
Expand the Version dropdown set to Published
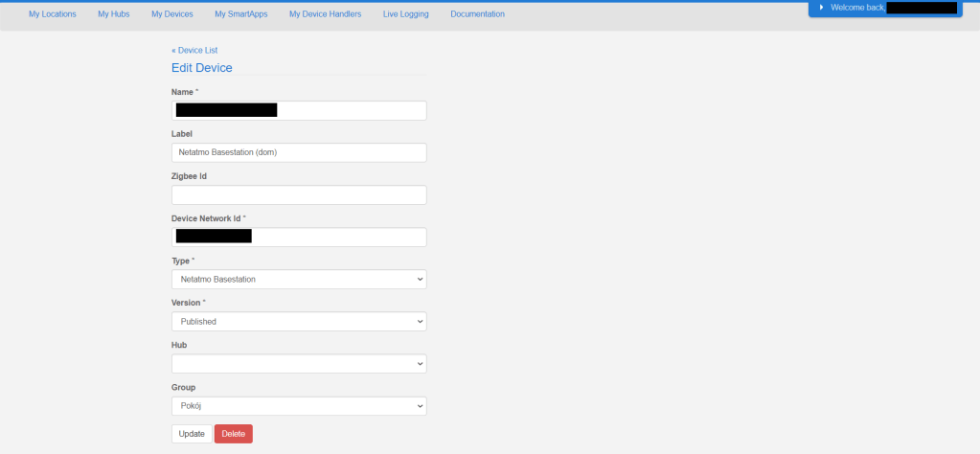[x=299, y=322]
